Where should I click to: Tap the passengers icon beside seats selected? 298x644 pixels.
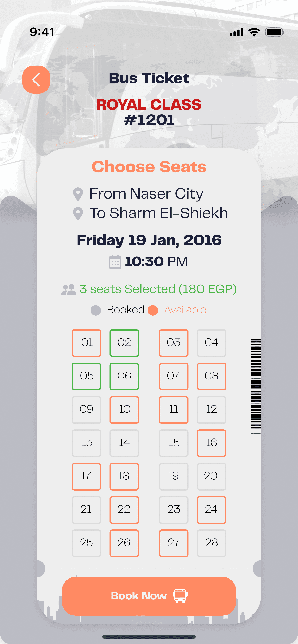[69, 290]
